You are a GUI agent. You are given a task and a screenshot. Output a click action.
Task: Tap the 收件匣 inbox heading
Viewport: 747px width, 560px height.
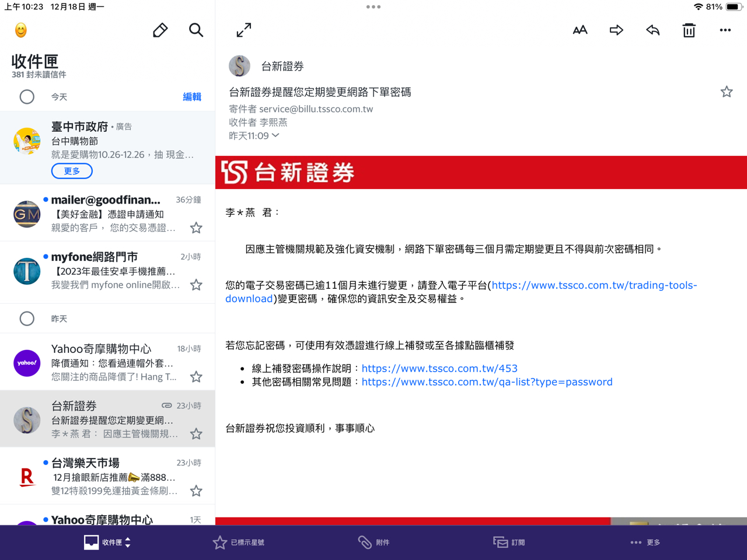pos(35,62)
